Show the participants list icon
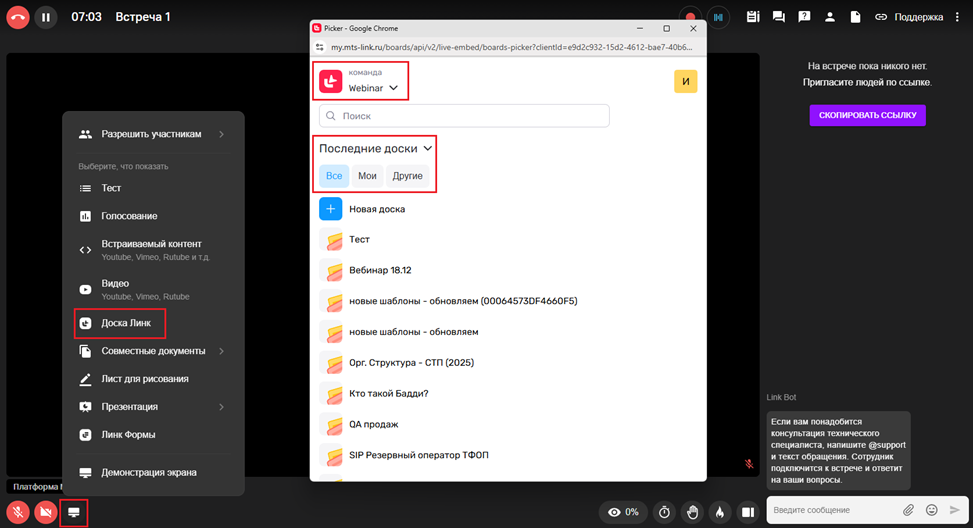The image size is (973, 528). pyautogui.click(x=830, y=17)
